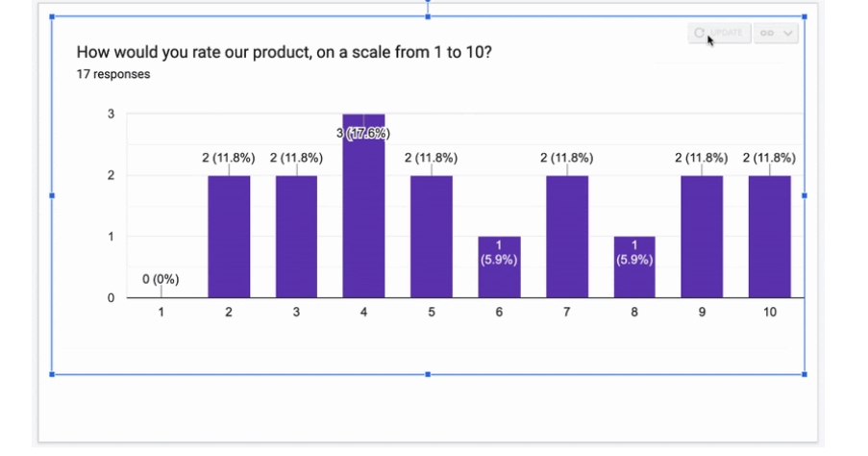Click the x-axis label "8"
Image resolution: width=868 pixels, height=456 pixels.
coord(634,313)
